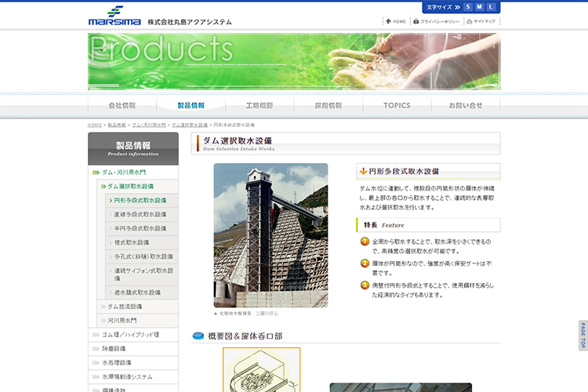Screen dimensions: 588x392
Task: Set text size to L
Action: pos(491,7)
